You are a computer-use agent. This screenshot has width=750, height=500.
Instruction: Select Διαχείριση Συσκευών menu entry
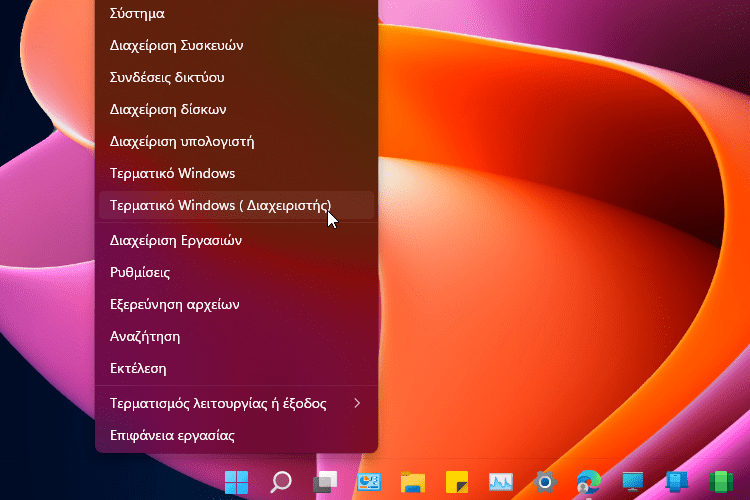(x=236, y=45)
